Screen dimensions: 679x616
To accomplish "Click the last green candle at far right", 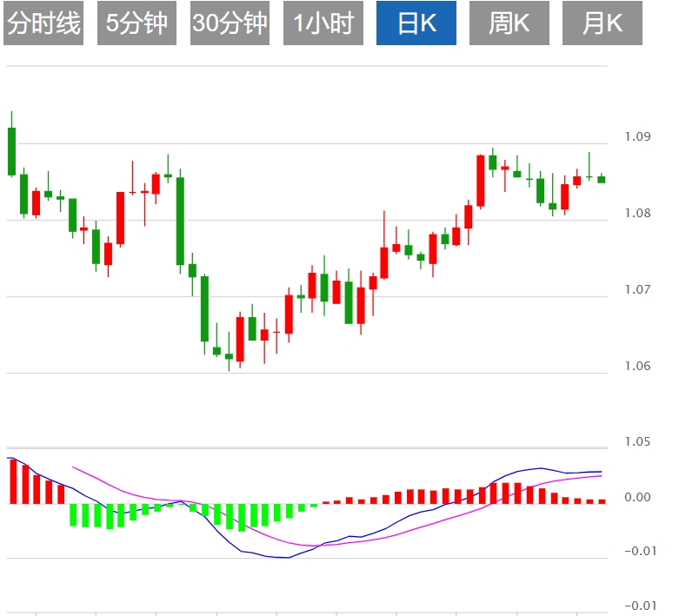I will click(601, 180).
